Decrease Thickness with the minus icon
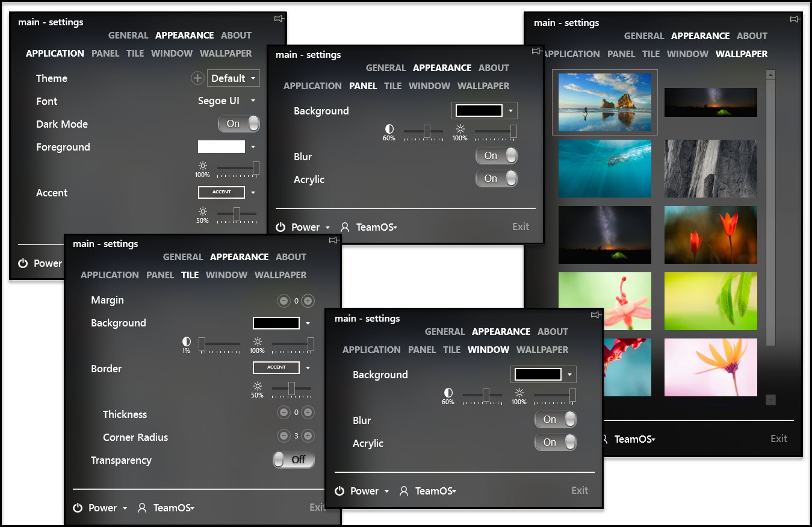This screenshot has height=527, width=812. (x=284, y=413)
